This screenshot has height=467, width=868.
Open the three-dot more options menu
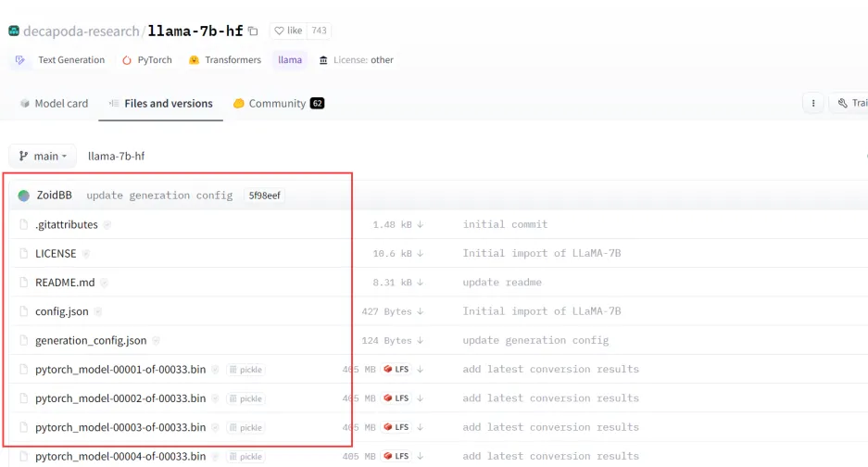coord(813,103)
